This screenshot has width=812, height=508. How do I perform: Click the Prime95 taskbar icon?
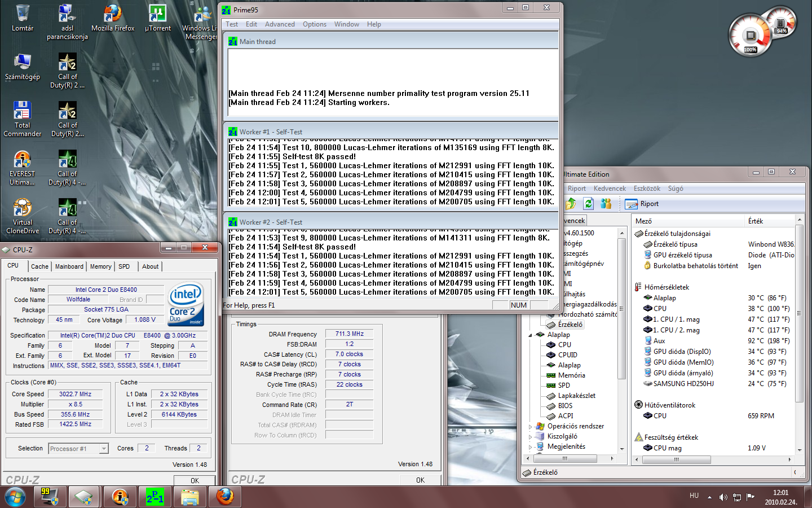point(155,497)
